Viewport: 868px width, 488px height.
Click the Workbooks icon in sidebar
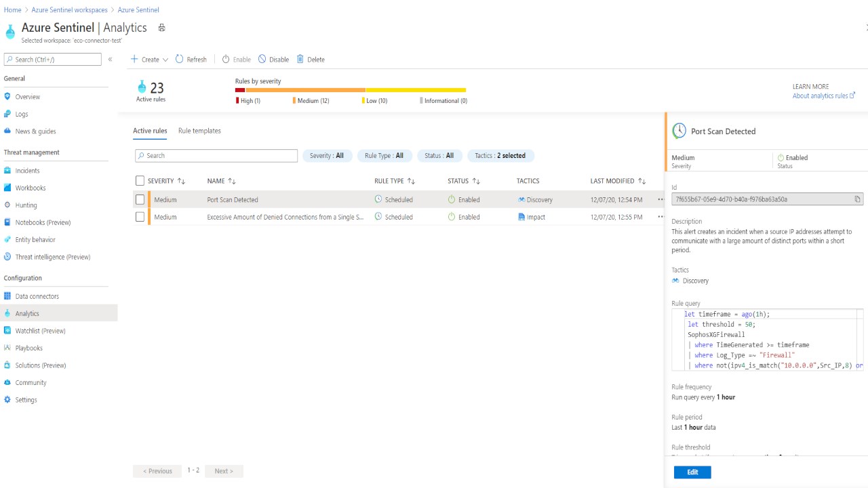click(x=7, y=188)
